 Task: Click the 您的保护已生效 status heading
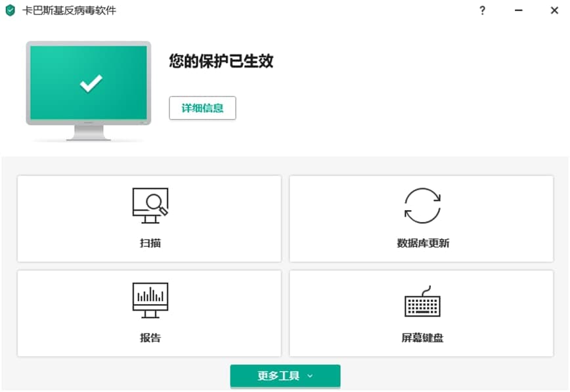tap(221, 60)
